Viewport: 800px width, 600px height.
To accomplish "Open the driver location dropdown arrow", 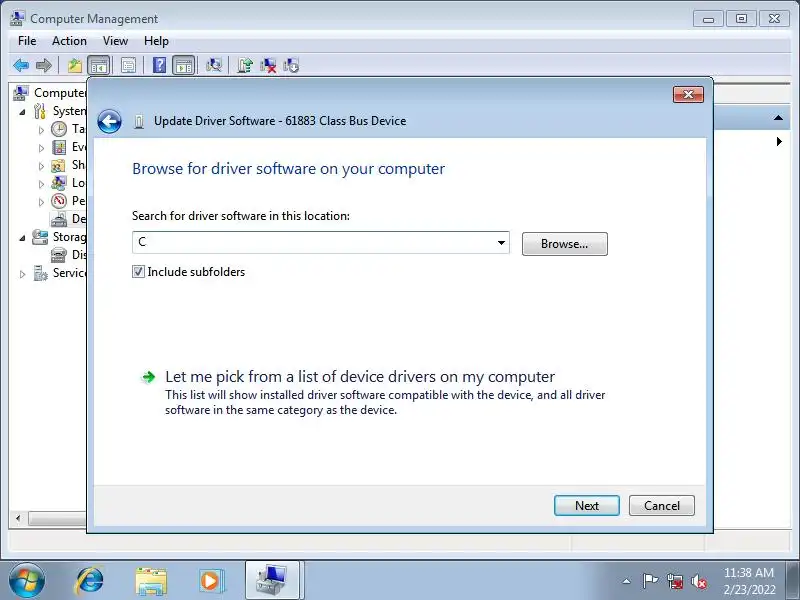I will (501, 242).
